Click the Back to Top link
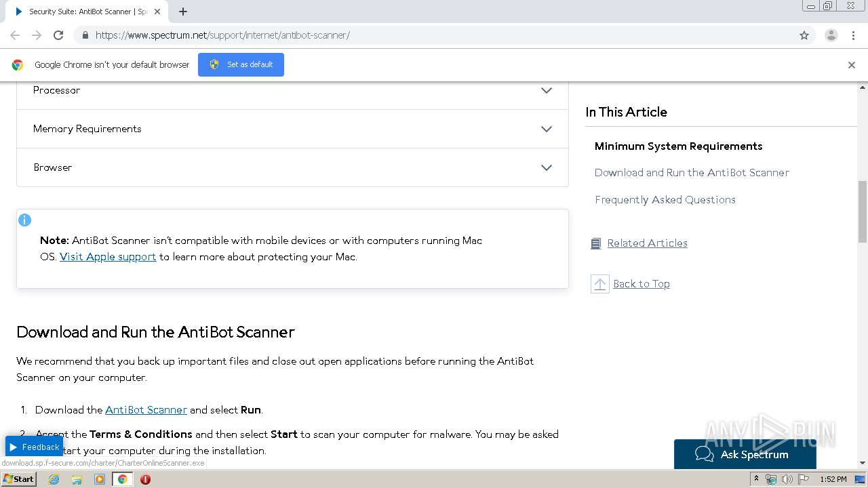868x488 pixels. 642,284
